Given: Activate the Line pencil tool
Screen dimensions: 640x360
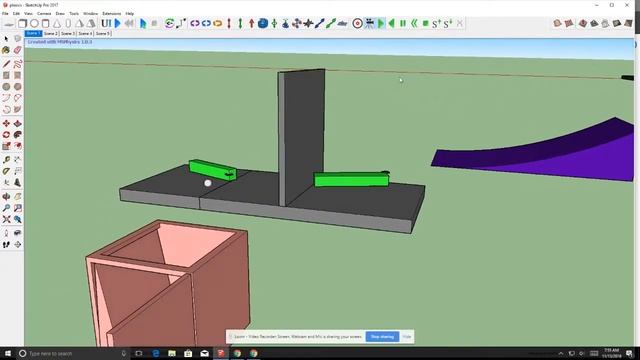Looking at the screenshot, I should (6, 64).
